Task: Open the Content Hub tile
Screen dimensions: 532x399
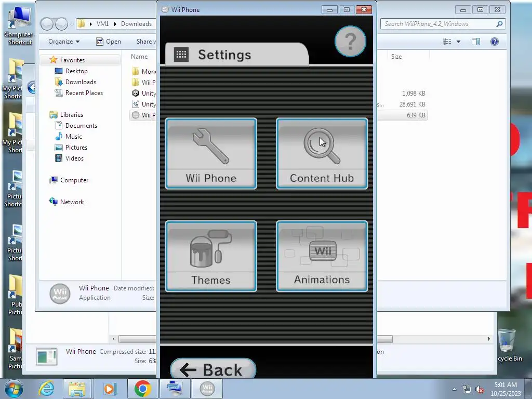Action: 322,153
